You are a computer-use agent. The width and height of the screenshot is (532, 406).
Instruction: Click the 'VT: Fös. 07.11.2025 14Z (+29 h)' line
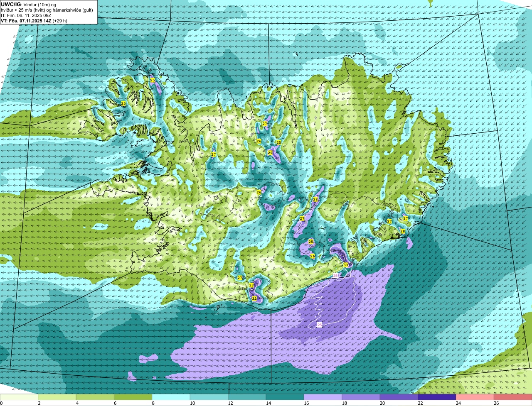(34, 20)
